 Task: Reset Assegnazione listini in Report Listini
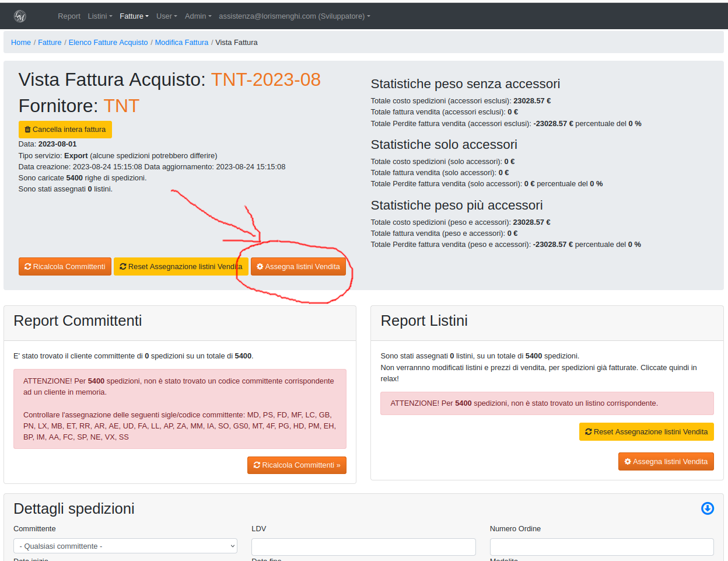pos(646,432)
